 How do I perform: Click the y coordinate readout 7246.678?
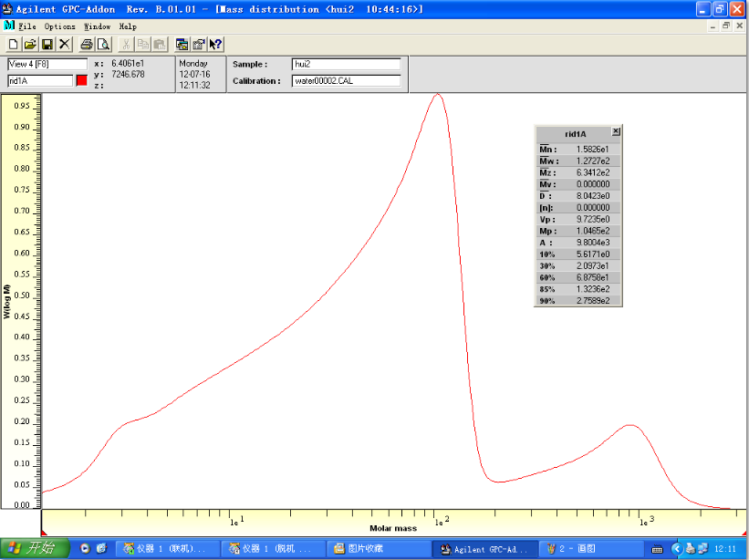128,74
